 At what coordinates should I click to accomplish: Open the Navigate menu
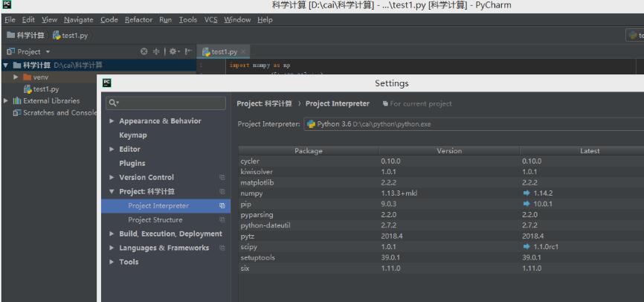[x=78, y=20]
